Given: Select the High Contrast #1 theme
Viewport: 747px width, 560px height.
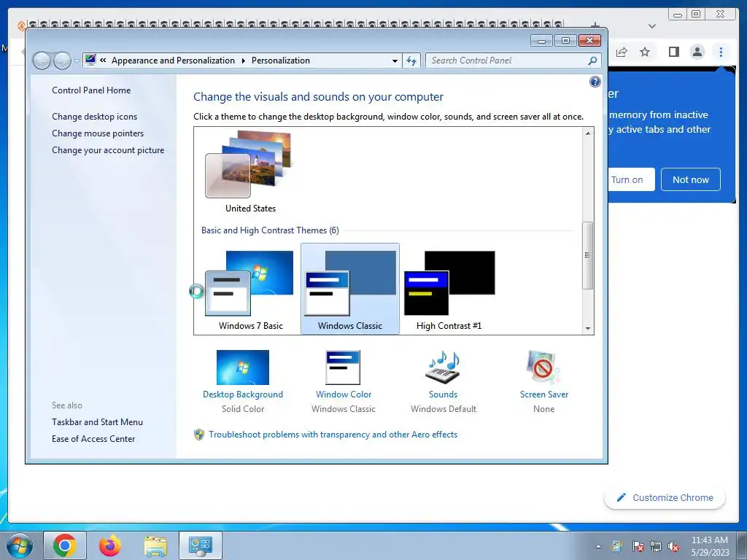Looking at the screenshot, I should (449, 289).
